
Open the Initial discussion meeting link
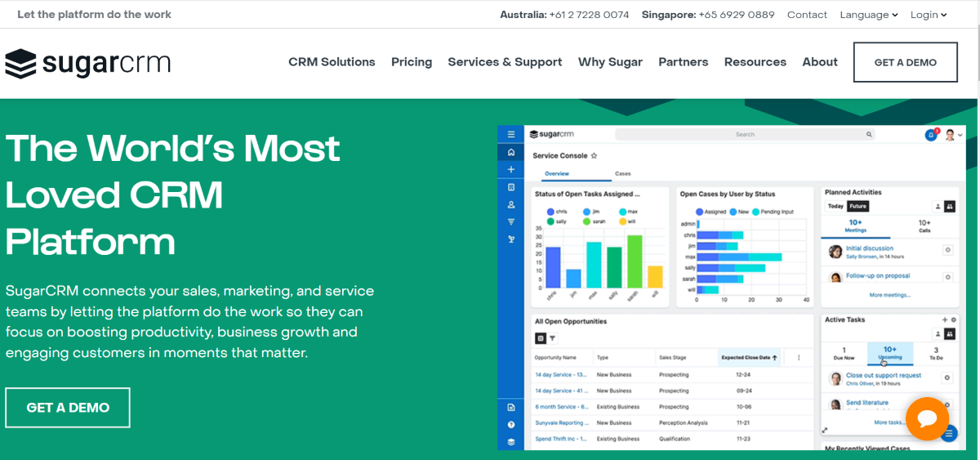point(870,248)
